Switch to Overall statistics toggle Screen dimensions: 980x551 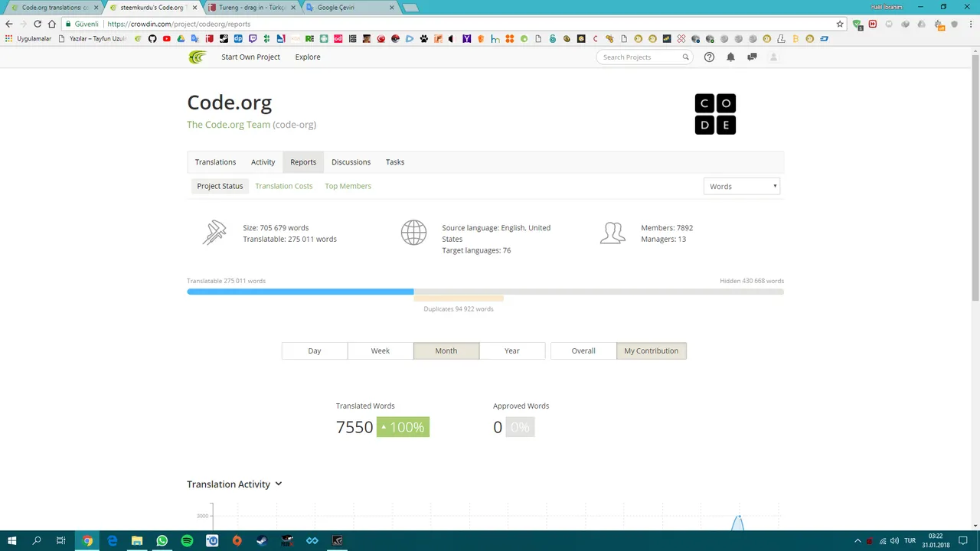click(583, 350)
